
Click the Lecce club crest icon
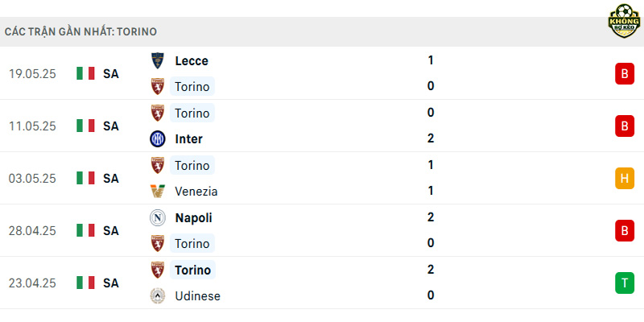pos(158,61)
